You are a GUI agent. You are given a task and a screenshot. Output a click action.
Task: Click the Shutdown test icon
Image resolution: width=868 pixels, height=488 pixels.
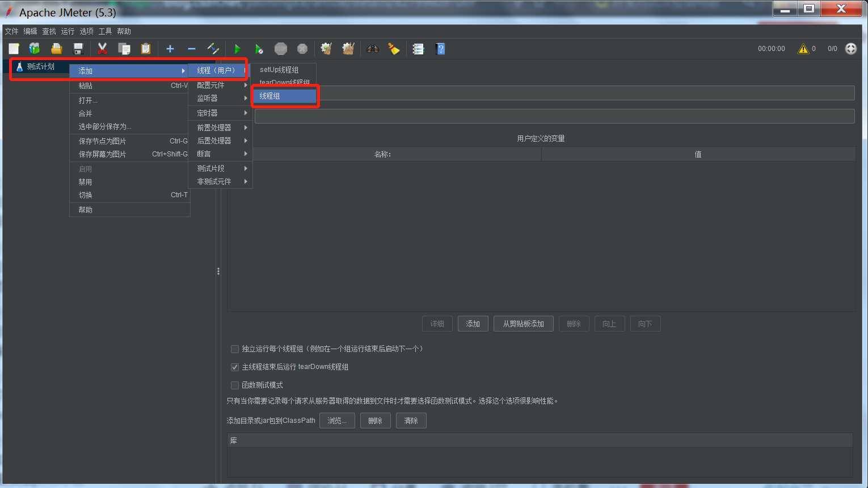[302, 49]
